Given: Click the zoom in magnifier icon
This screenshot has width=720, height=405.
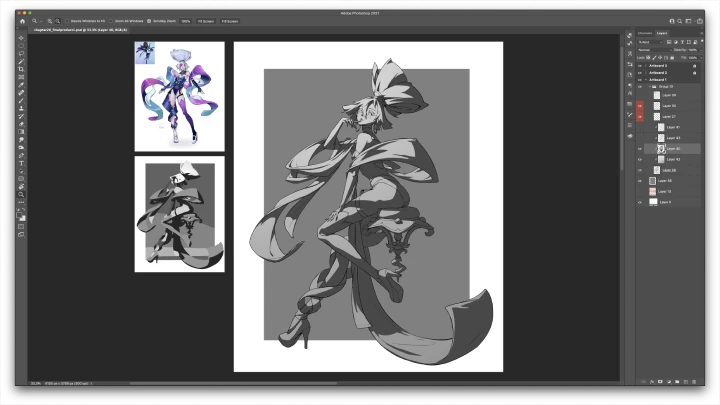Looking at the screenshot, I should click(x=48, y=20).
